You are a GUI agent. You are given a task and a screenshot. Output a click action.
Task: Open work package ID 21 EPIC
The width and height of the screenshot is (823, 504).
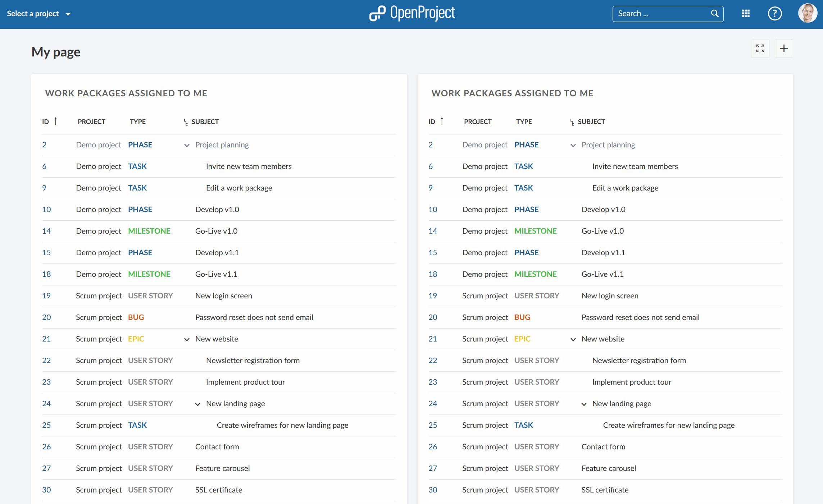(46, 338)
